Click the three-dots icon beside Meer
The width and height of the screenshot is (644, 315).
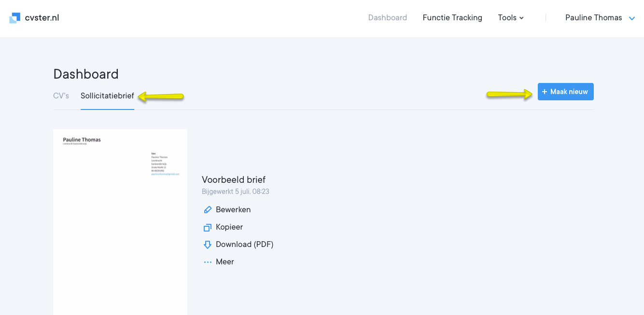[208, 262]
